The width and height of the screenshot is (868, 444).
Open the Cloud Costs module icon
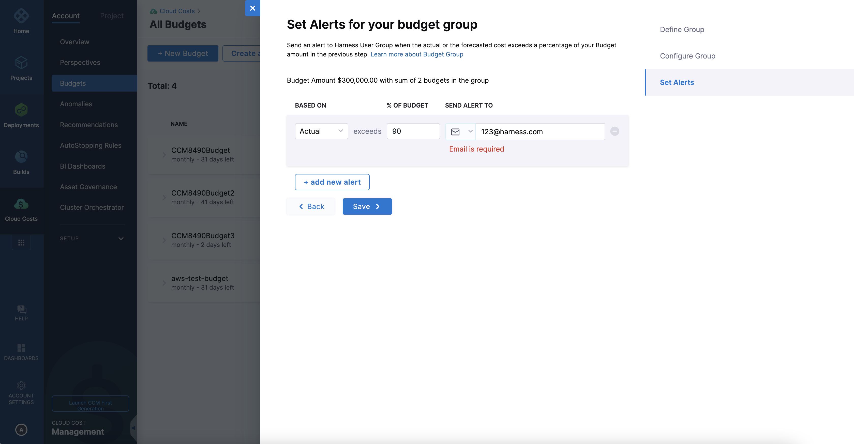coord(21,204)
